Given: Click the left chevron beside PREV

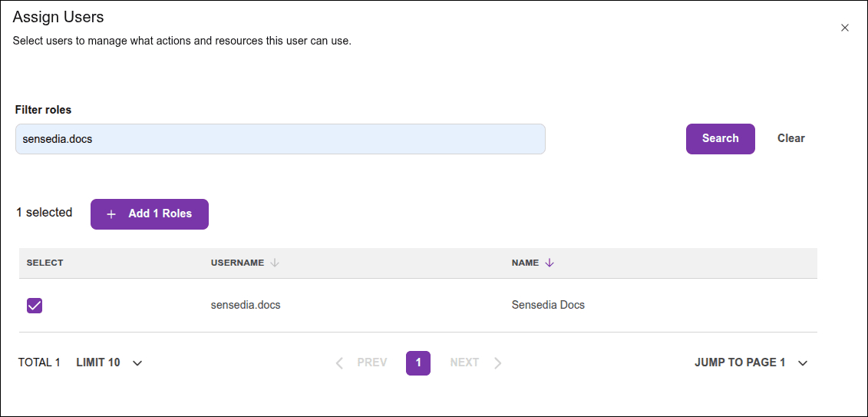Looking at the screenshot, I should coord(339,363).
